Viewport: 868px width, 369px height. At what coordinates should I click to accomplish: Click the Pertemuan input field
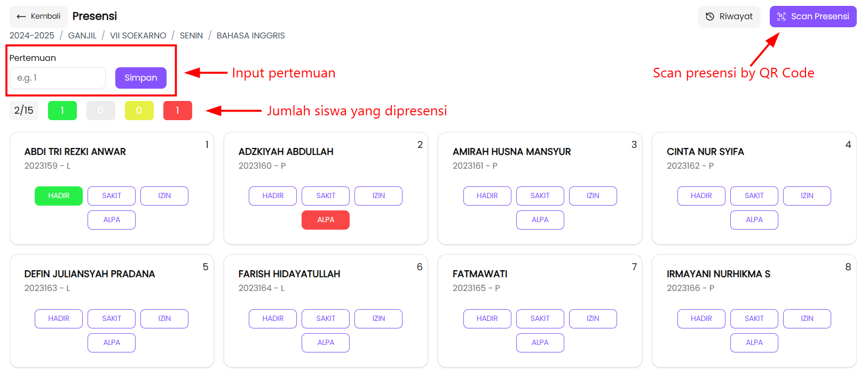click(x=57, y=77)
